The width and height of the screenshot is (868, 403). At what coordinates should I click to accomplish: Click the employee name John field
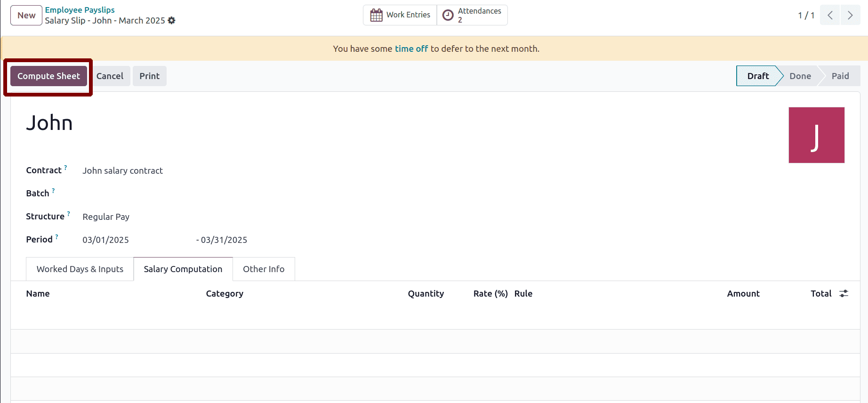coord(49,123)
